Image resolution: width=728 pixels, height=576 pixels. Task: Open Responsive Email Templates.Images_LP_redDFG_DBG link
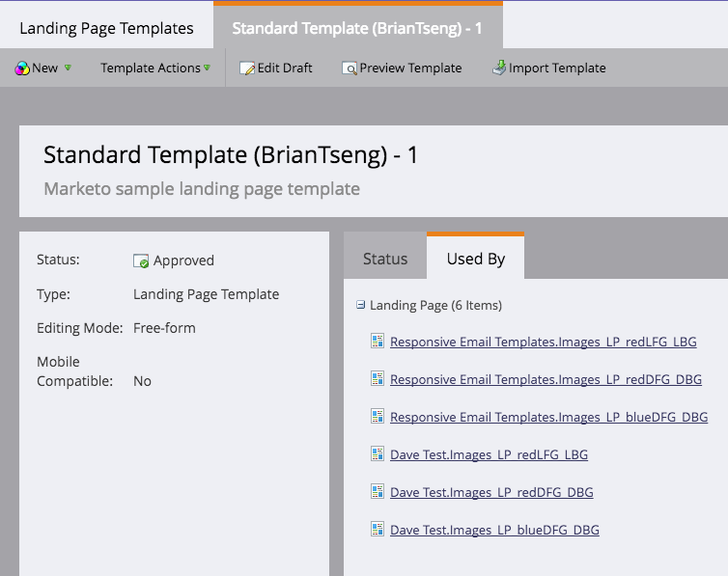coord(546,379)
